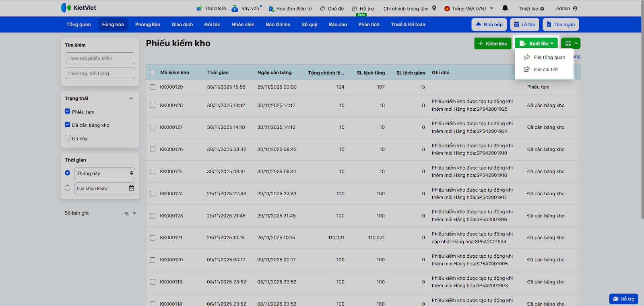Open the Tháng này time dropdown
644x306 pixels.
[x=105, y=173]
